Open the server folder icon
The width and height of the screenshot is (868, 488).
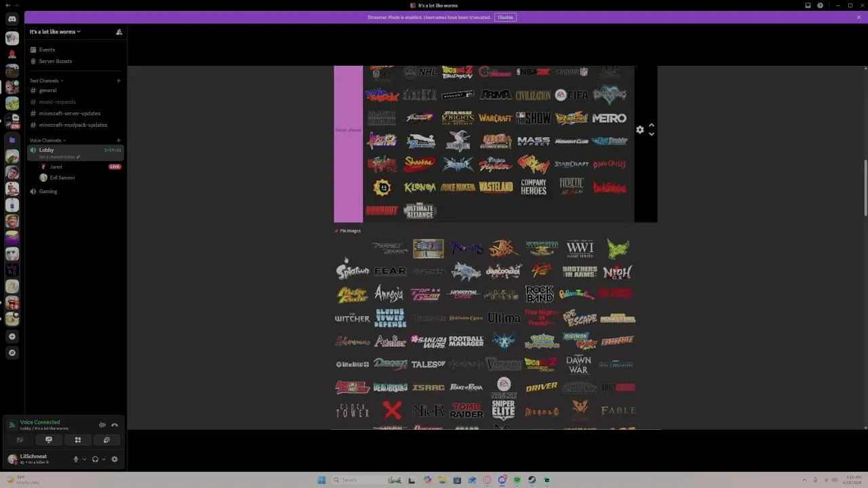pos(12,140)
